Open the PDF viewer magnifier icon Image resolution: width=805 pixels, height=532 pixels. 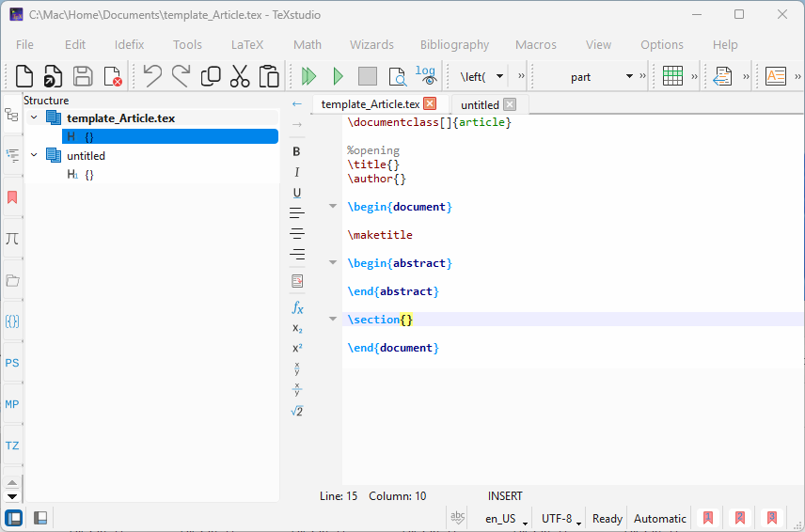coord(398,76)
